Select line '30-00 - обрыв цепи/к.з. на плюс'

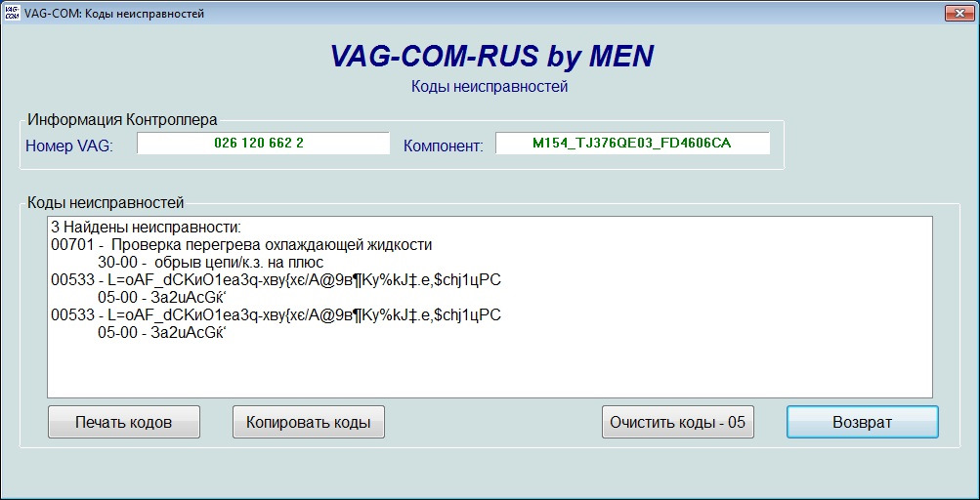[211, 263]
